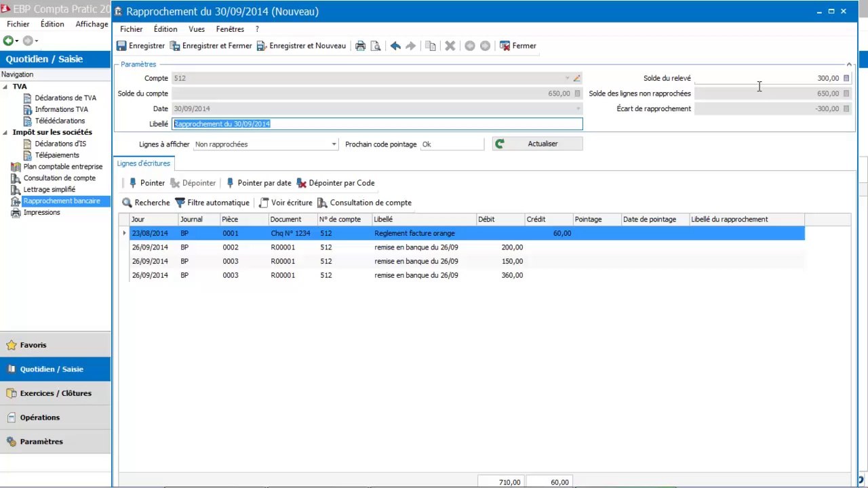Click the Enregistrer save icon
The image size is (868, 488).
tap(122, 46)
